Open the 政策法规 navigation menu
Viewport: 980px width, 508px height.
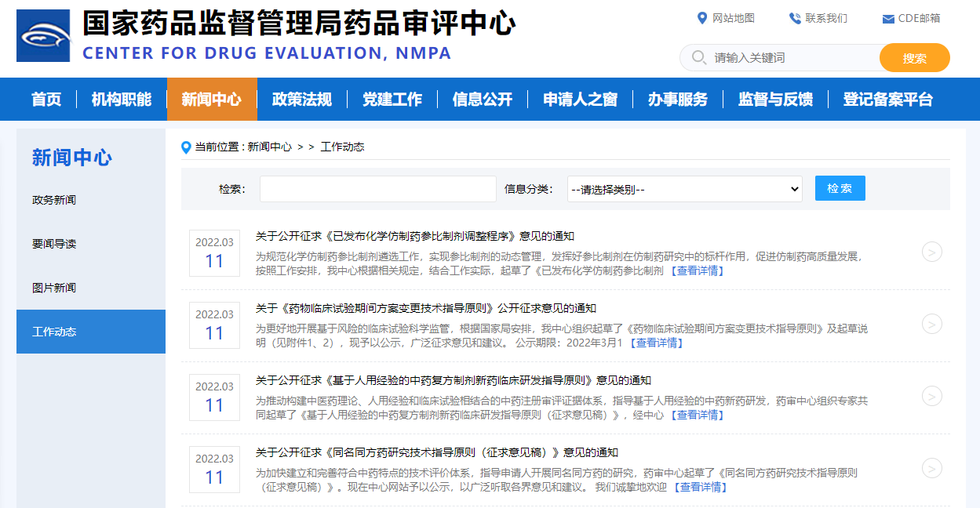coord(302,100)
